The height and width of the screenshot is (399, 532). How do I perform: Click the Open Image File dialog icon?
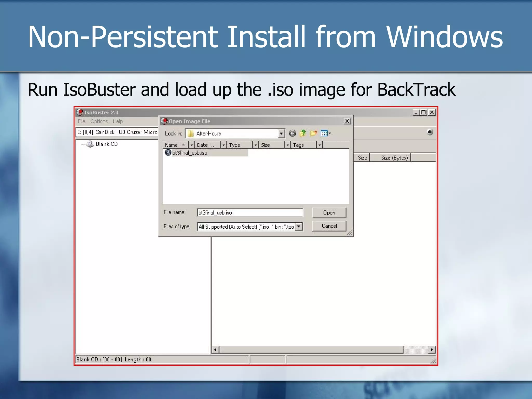(164, 121)
